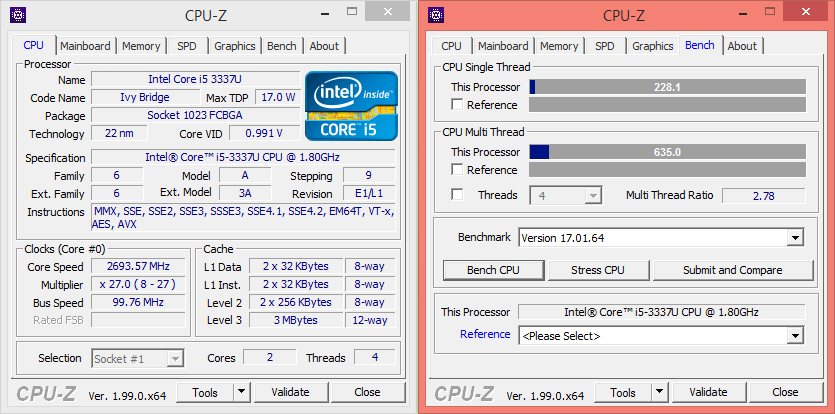Click the Multi Thread Ratio value 2.78
835x414 pixels.
click(x=764, y=196)
